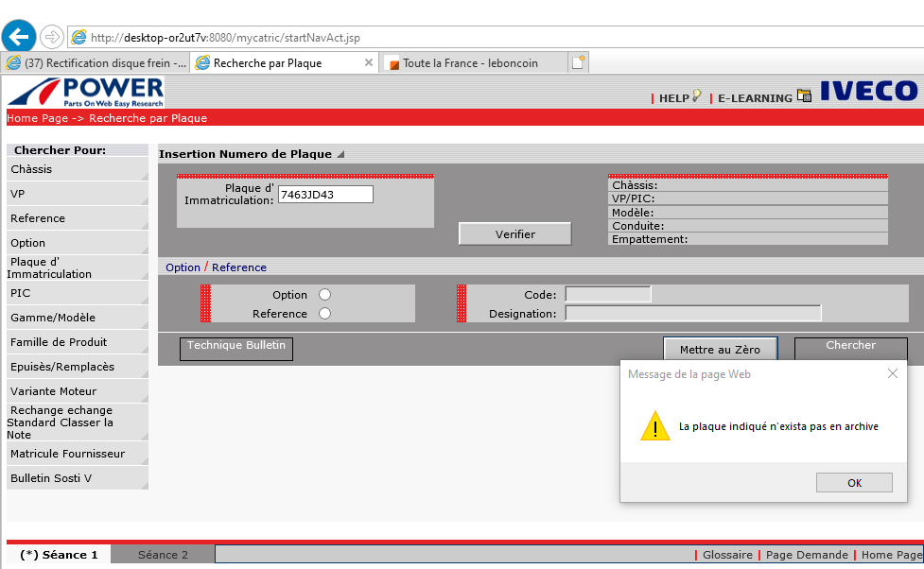The image size is (924, 569).
Task: Open the Châssis search in sidebar
Action: tap(76, 169)
